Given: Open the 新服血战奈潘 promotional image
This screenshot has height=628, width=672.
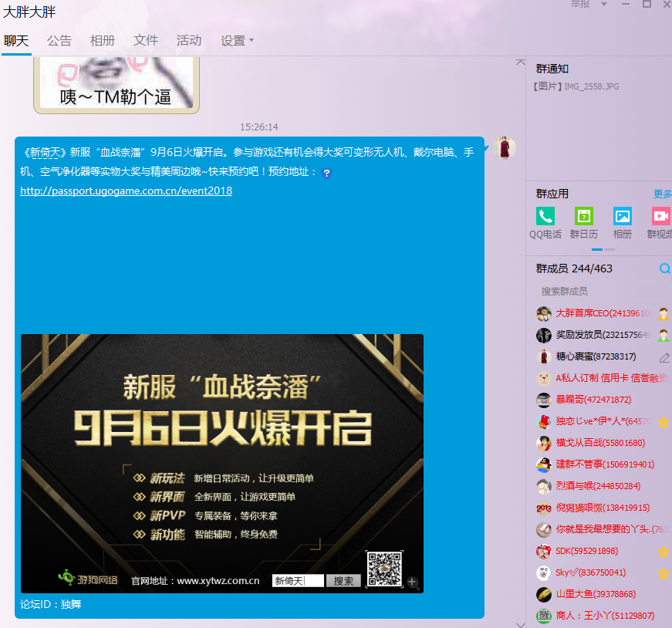Looking at the screenshot, I should click(222, 464).
